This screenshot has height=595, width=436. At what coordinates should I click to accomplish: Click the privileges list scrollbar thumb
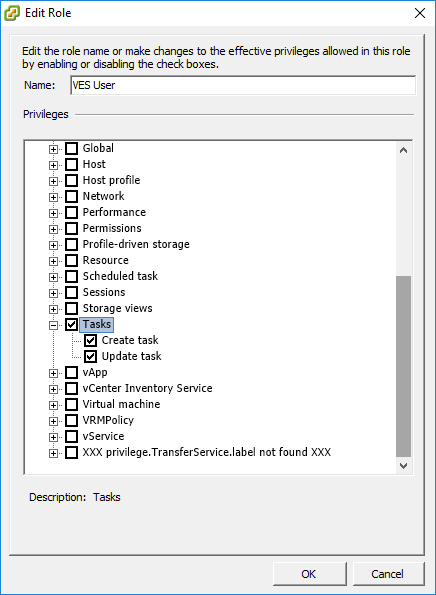[x=403, y=366]
